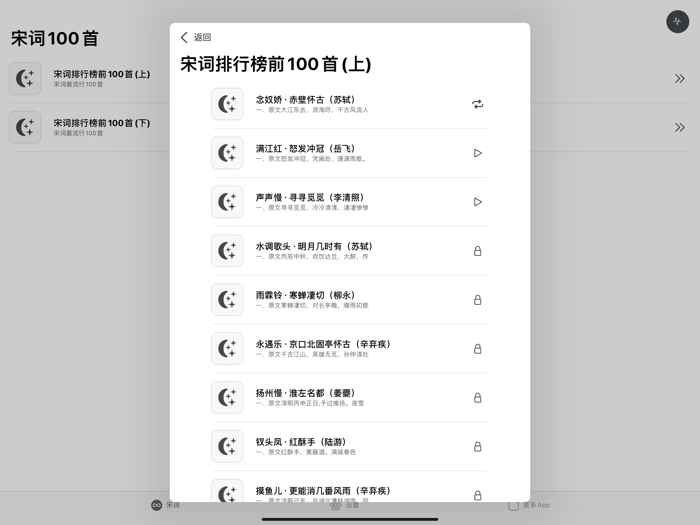The image size is (700, 525).
Task: Switch to the 更多 App bottom tab
Action: [529, 505]
